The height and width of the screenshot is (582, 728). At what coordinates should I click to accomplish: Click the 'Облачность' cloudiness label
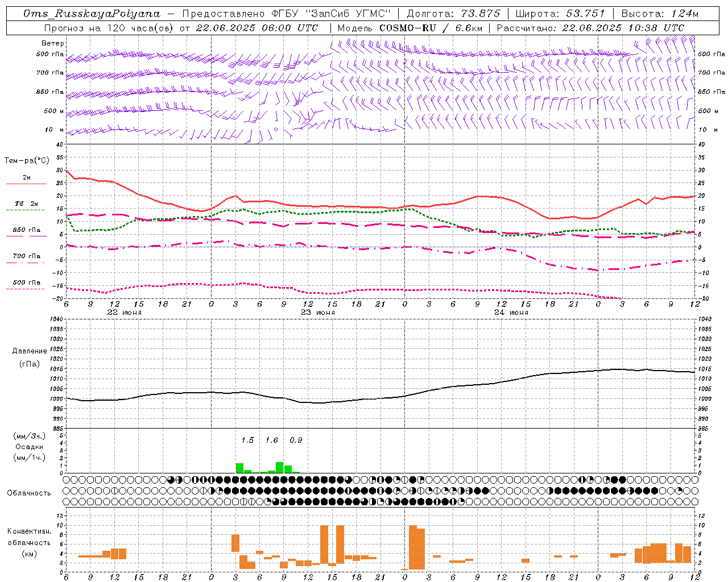[x=29, y=493]
